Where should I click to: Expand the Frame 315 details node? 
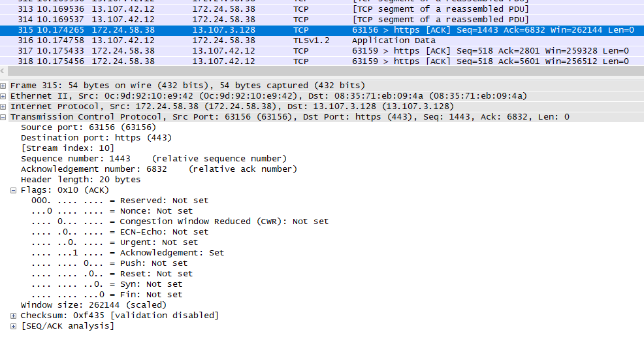tap(4, 86)
